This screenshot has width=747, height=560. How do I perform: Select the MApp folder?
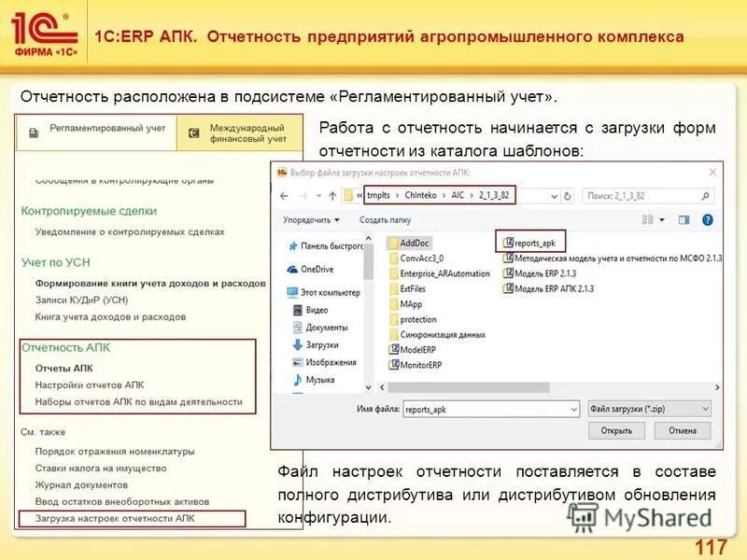click(405, 304)
